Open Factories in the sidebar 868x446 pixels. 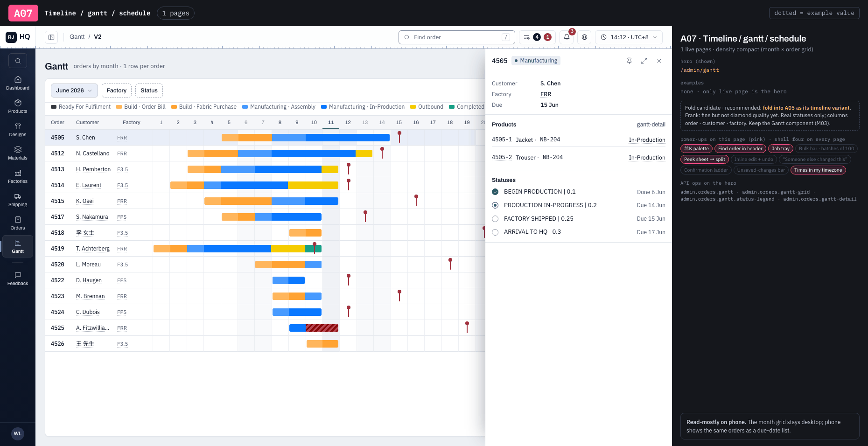pyautogui.click(x=18, y=176)
